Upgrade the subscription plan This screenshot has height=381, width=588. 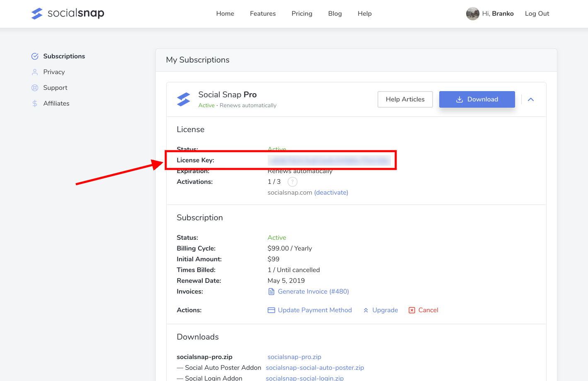(385, 310)
